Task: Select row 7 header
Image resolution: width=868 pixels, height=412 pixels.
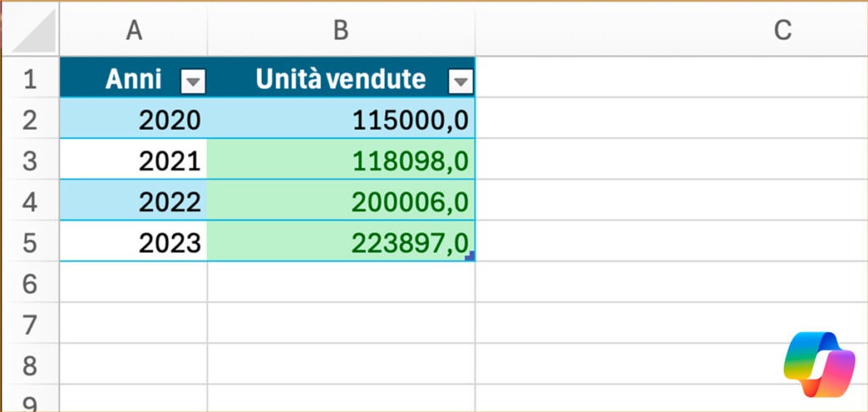Action: click(x=30, y=323)
